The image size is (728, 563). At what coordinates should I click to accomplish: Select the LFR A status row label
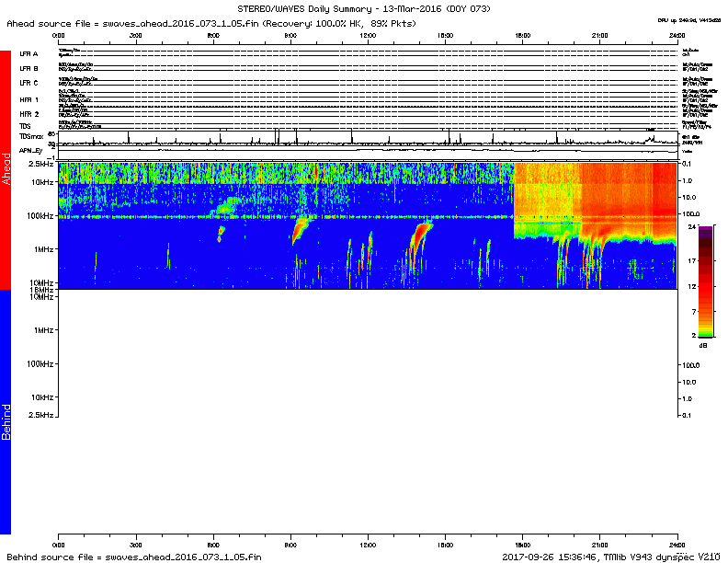[28, 54]
